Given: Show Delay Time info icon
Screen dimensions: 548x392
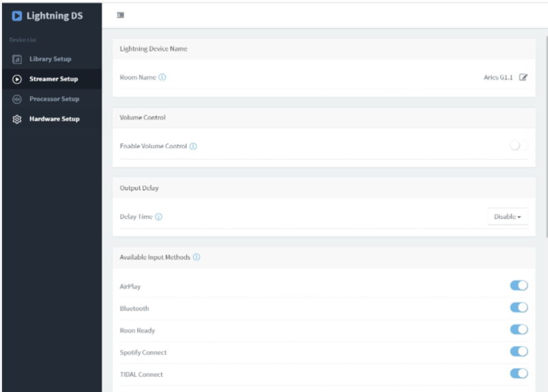Looking at the screenshot, I should [x=159, y=217].
